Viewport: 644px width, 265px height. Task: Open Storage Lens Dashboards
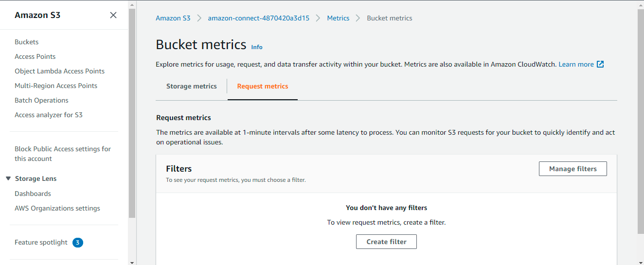(33, 194)
